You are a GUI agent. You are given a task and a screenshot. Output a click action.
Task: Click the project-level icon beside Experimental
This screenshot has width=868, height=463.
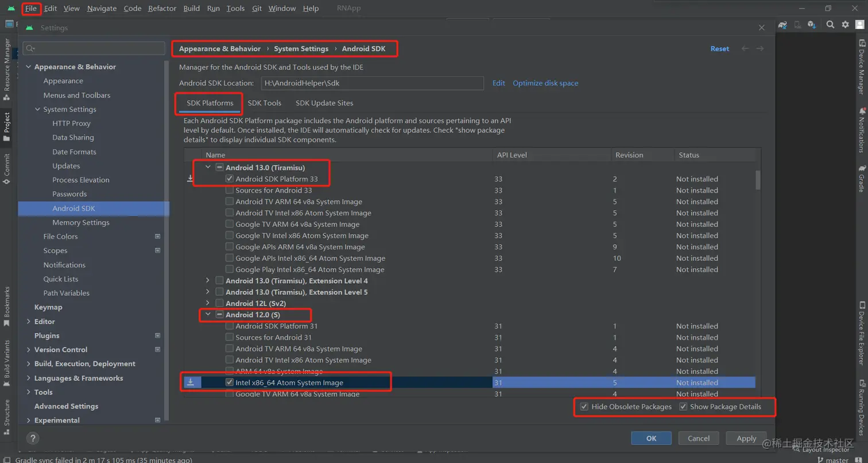[158, 420]
